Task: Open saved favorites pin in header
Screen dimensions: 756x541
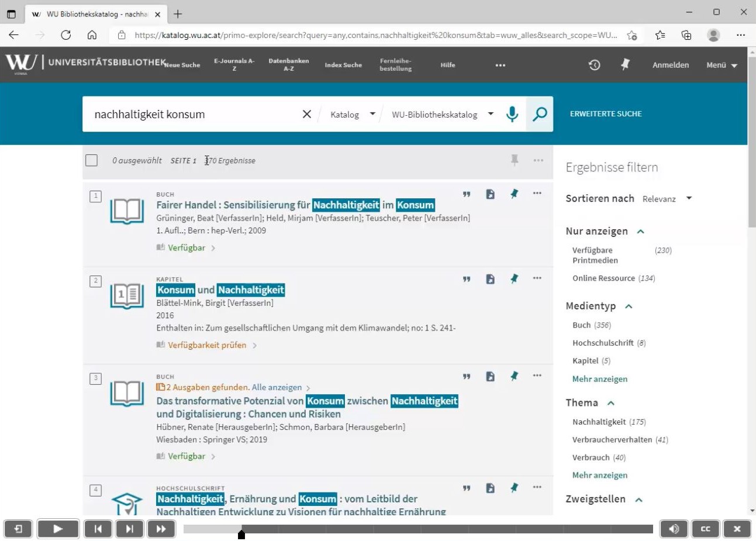Action: click(x=625, y=65)
